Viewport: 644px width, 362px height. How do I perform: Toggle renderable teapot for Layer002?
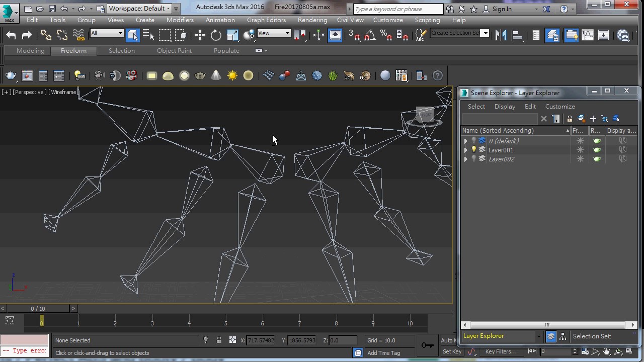(597, 159)
